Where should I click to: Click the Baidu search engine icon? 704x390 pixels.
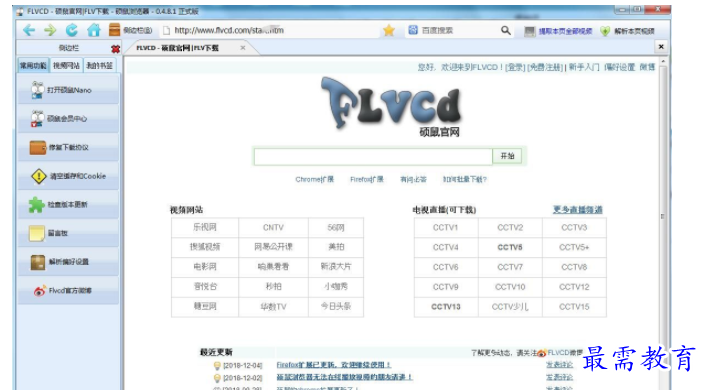click(x=413, y=30)
